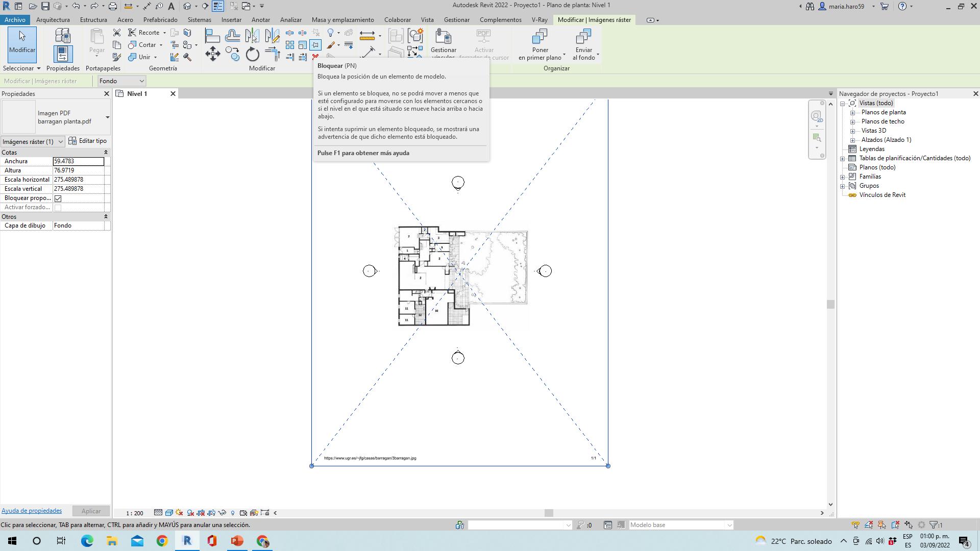Screen dimensions: 980x551
Task: Activate the Align tool icon
Action: pos(212,36)
